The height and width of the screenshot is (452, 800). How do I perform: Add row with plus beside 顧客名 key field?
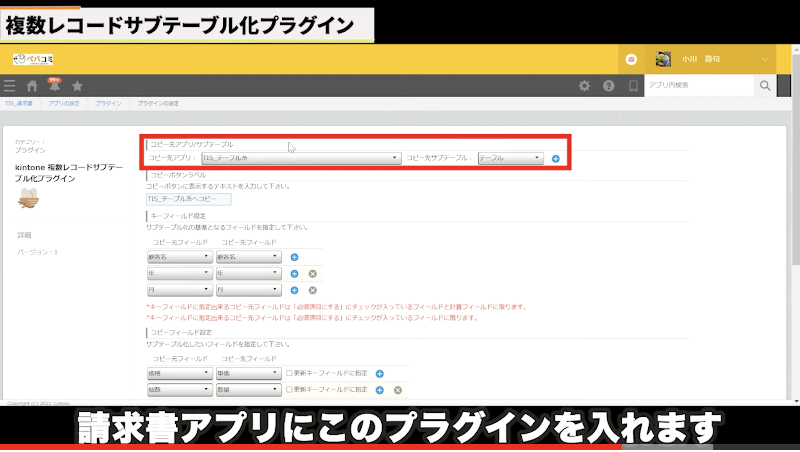pos(295,257)
